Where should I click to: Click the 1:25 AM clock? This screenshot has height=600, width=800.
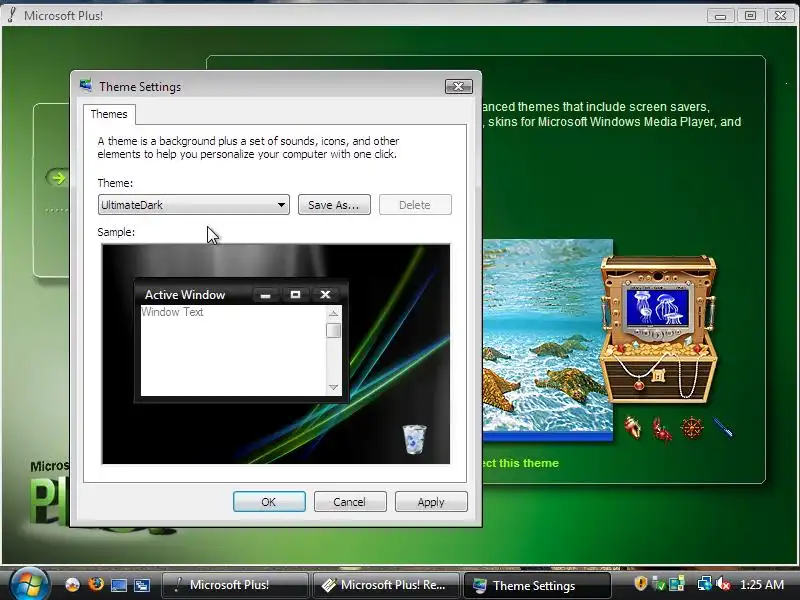click(762, 584)
